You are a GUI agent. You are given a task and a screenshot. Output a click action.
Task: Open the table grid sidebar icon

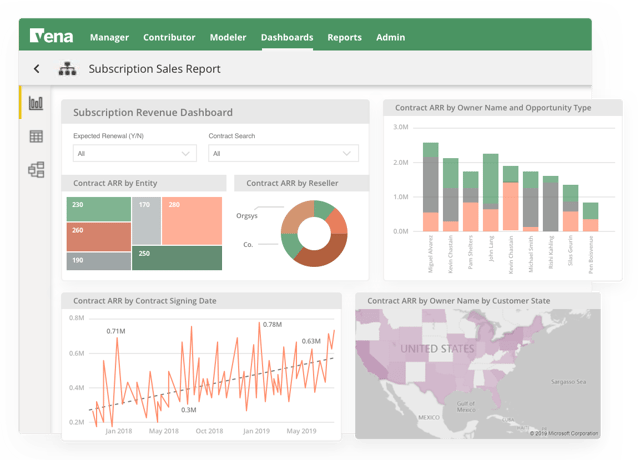point(36,136)
